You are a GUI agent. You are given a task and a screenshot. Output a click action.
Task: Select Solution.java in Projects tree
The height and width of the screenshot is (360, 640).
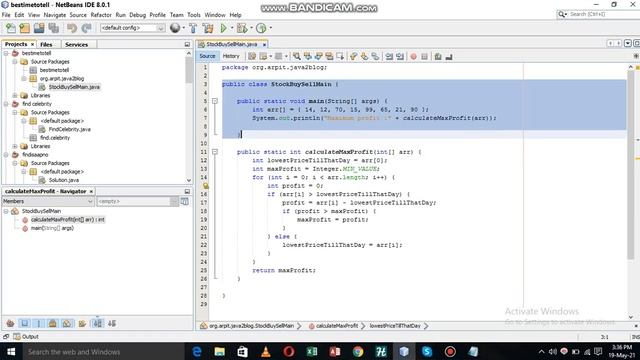pyautogui.click(x=64, y=180)
